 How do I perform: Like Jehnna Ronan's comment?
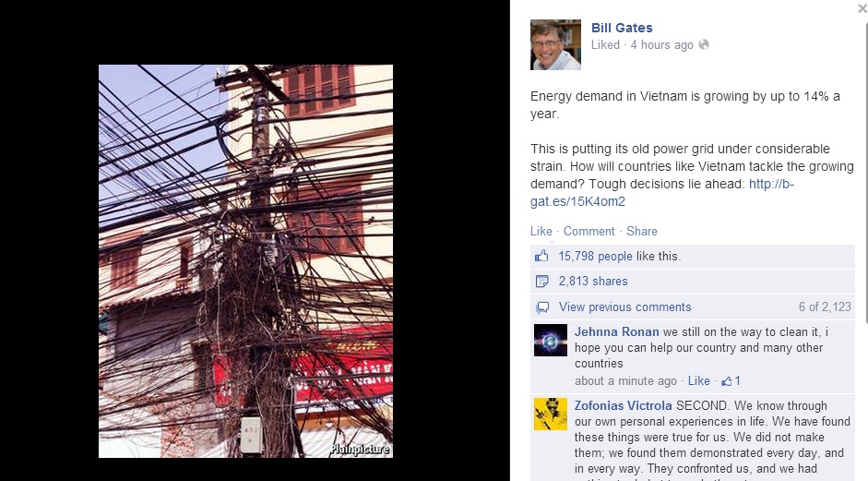[x=698, y=380]
